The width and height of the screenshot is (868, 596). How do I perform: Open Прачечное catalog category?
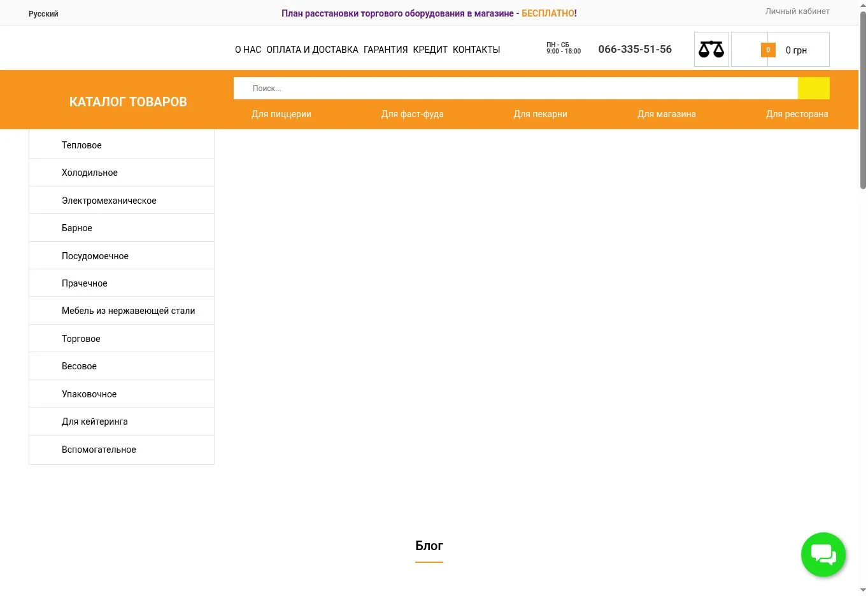[x=122, y=283]
